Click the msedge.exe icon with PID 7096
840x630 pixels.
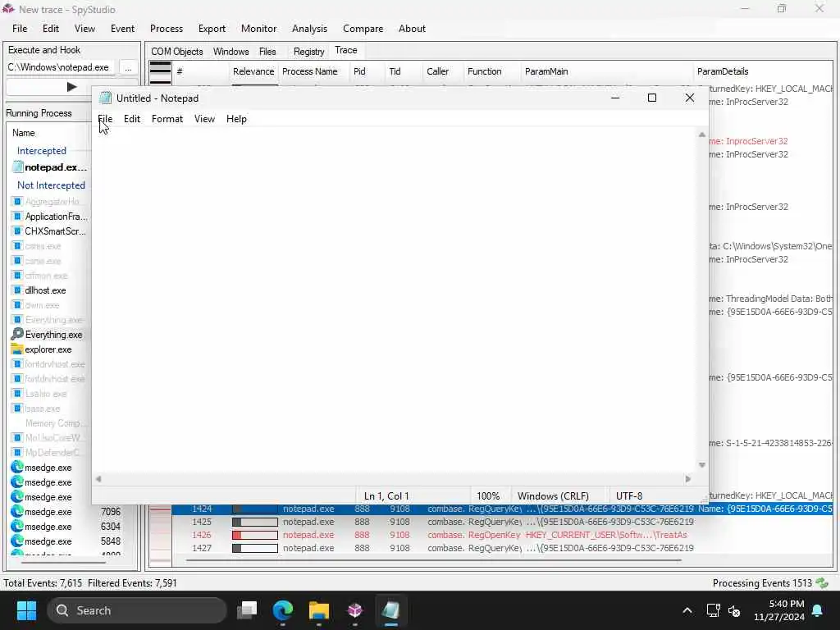tap(17, 512)
